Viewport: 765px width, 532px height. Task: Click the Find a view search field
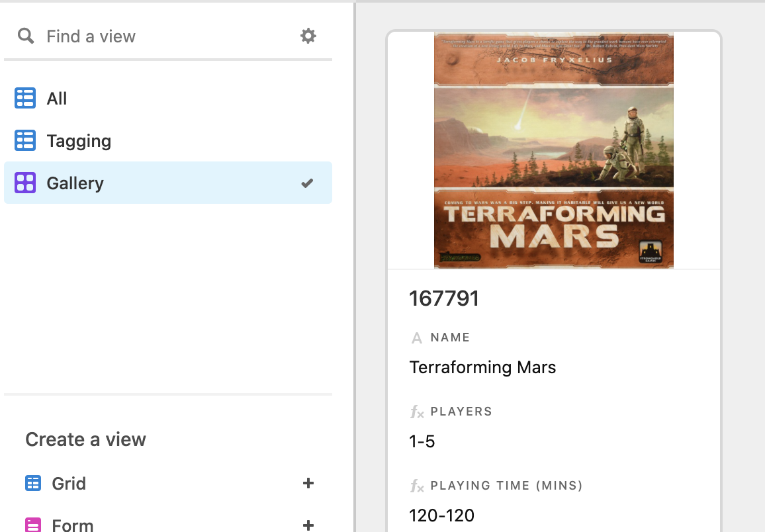coord(165,36)
